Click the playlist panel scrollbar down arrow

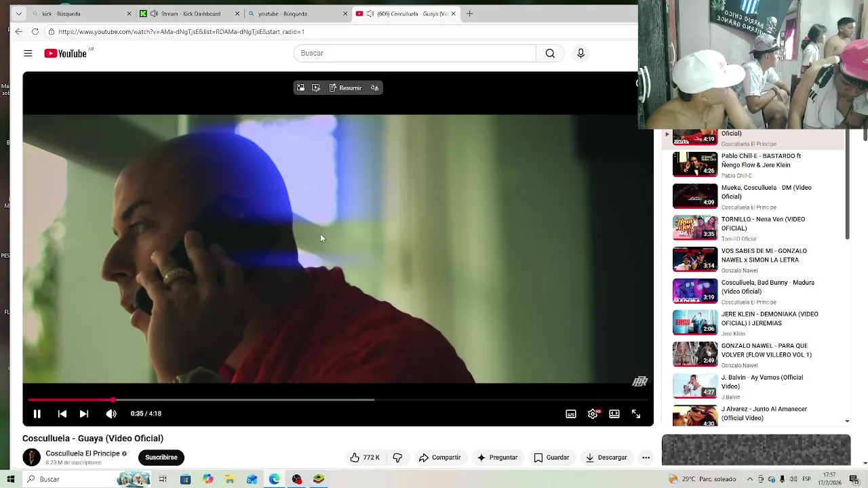click(x=847, y=422)
